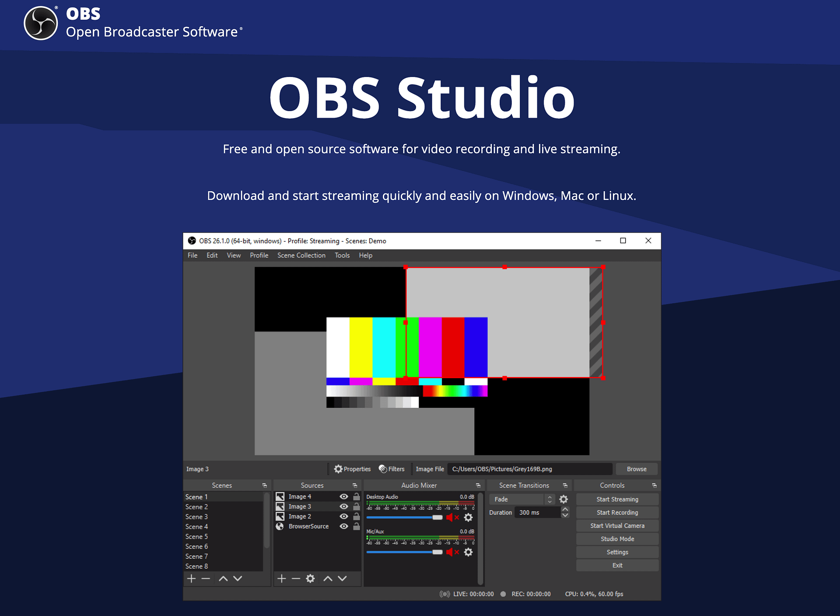Open the View menu

click(234, 255)
